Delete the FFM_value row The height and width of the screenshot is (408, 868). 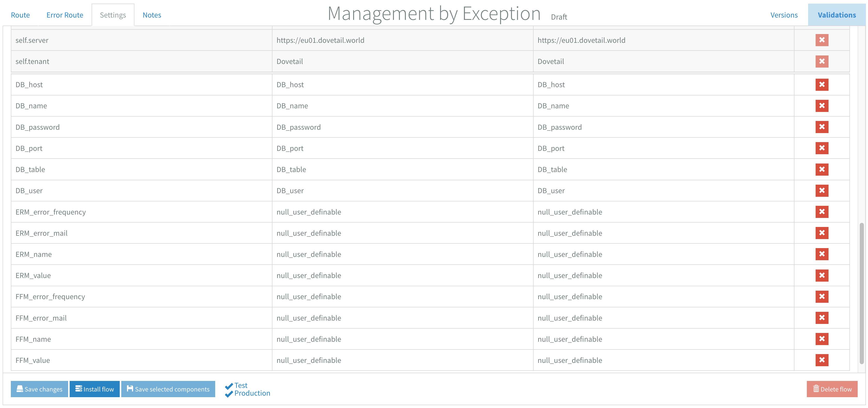click(822, 361)
